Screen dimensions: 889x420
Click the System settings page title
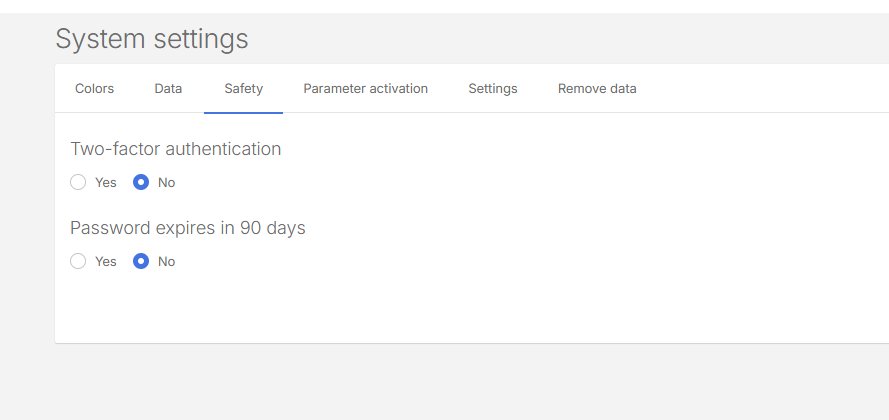tap(151, 39)
